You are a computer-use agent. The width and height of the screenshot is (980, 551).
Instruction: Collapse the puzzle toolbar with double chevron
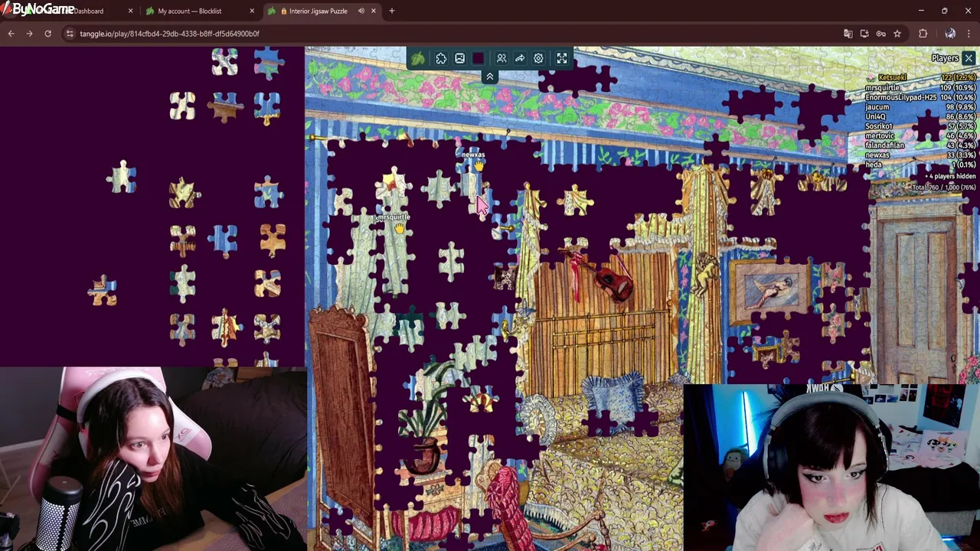click(x=490, y=77)
